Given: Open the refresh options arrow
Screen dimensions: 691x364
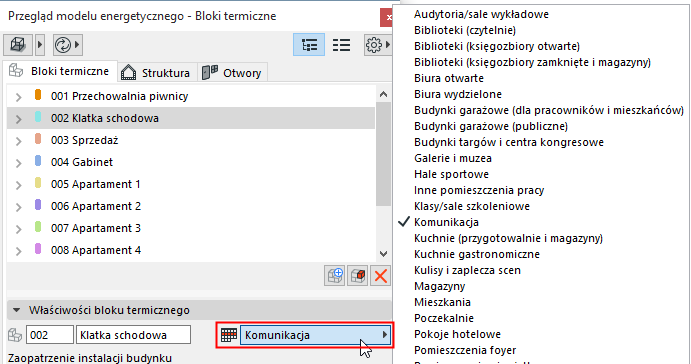Looking at the screenshot, I should (x=78, y=45).
